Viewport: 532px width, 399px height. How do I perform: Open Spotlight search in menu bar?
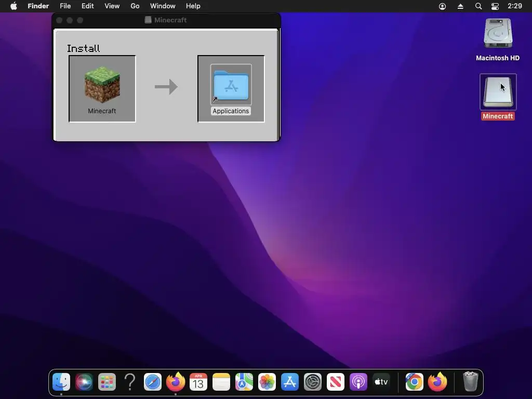tap(478, 6)
